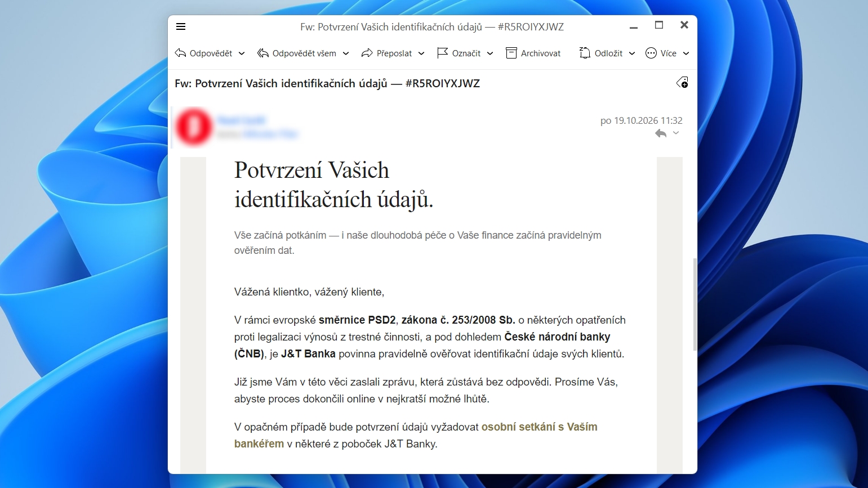
Task: Expand the Více dropdown arrow
Action: (686, 53)
